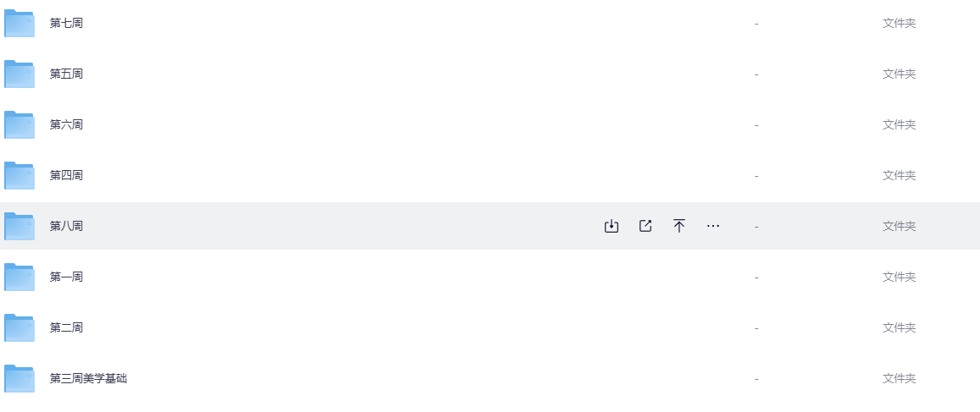This screenshot has height=412, width=980.
Task: Click the 第七周 folder icon
Action: pos(19,24)
